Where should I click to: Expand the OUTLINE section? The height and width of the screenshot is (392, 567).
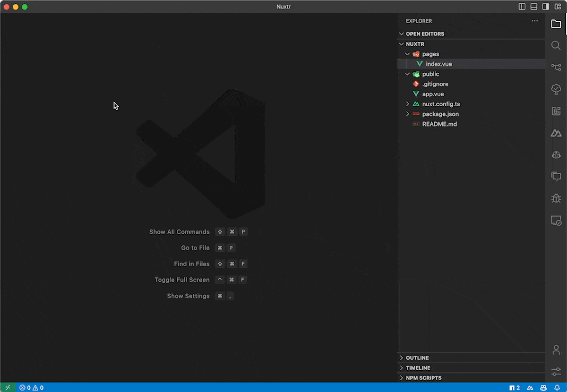click(471, 358)
